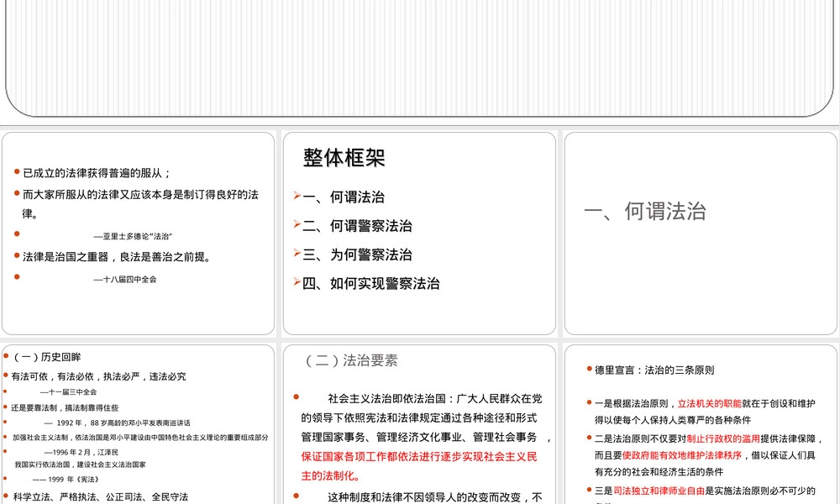Screen dimensions: 840x504
Task: Click the line 有充分的社会和经济生活的条件
Action: click(x=659, y=472)
